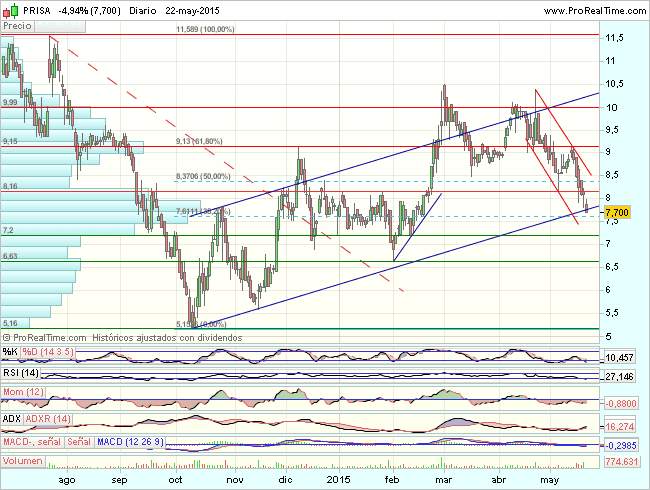650x490 pixels.
Task: Click the momentum value -0,8800
Action: coord(621,403)
